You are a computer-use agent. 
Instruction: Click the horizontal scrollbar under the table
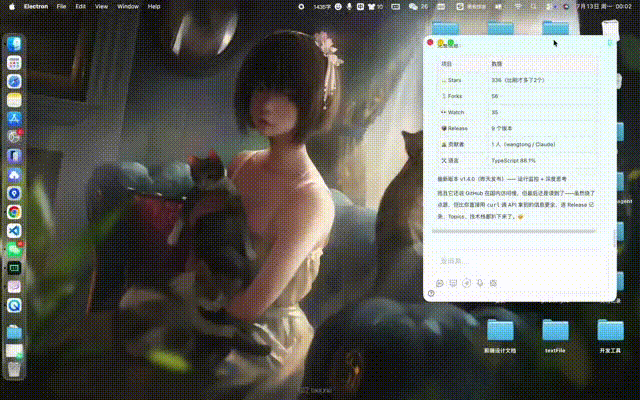[513, 231]
